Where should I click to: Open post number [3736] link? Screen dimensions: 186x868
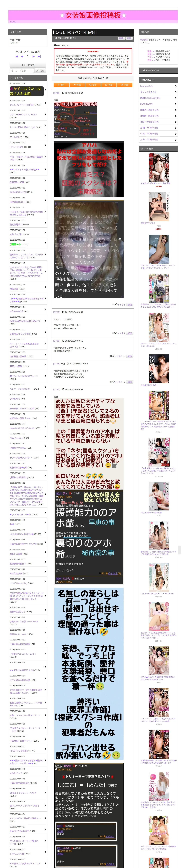point(57,341)
